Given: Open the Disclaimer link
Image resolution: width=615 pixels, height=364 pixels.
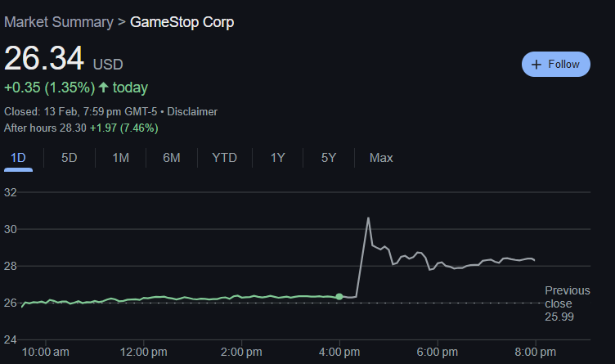Looking at the screenshot, I should coord(192,112).
